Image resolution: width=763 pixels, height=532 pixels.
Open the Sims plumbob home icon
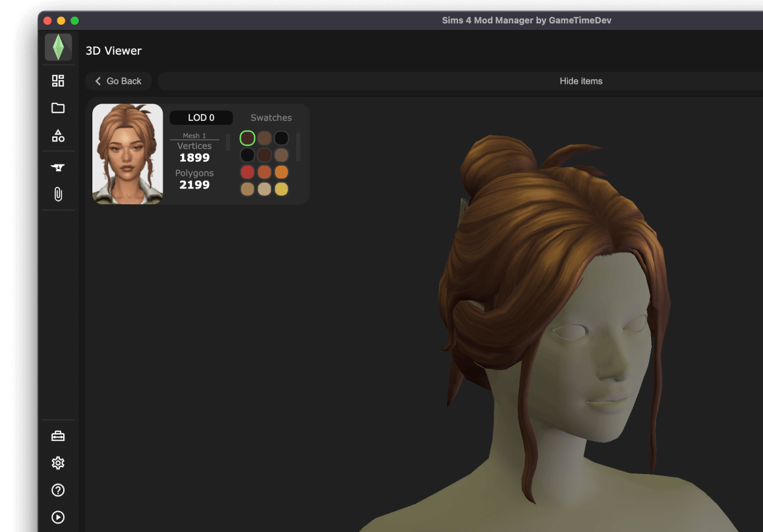tap(58, 47)
